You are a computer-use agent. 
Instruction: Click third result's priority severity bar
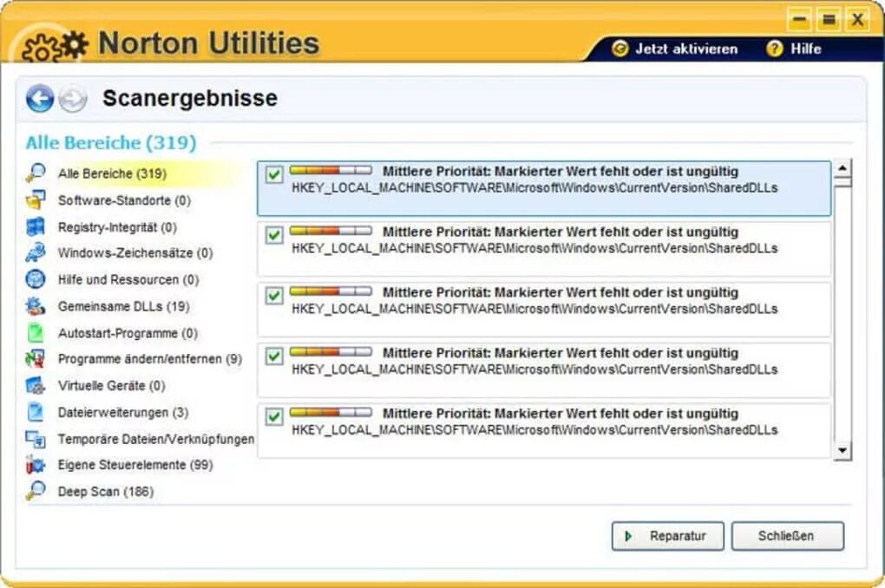coord(331,291)
